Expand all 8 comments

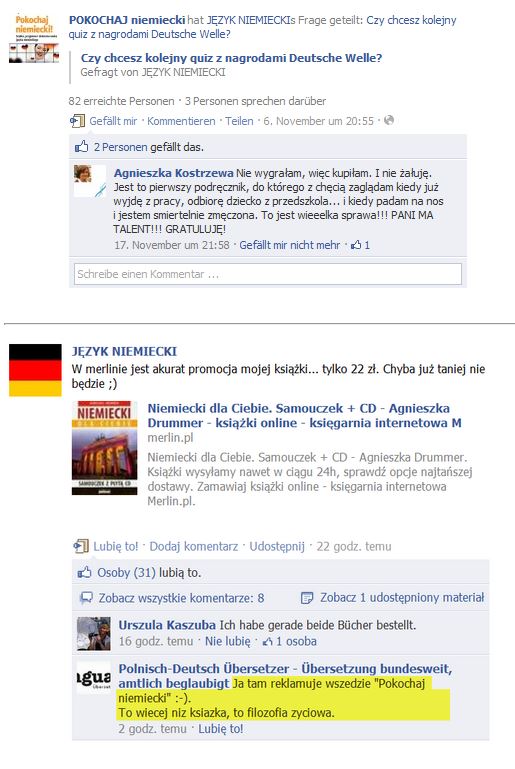click(181, 597)
